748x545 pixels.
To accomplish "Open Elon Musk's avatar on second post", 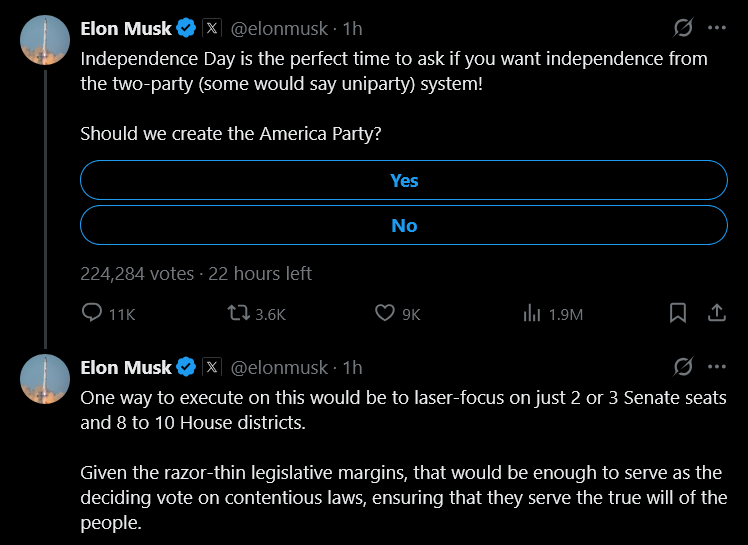I will tap(45, 380).
